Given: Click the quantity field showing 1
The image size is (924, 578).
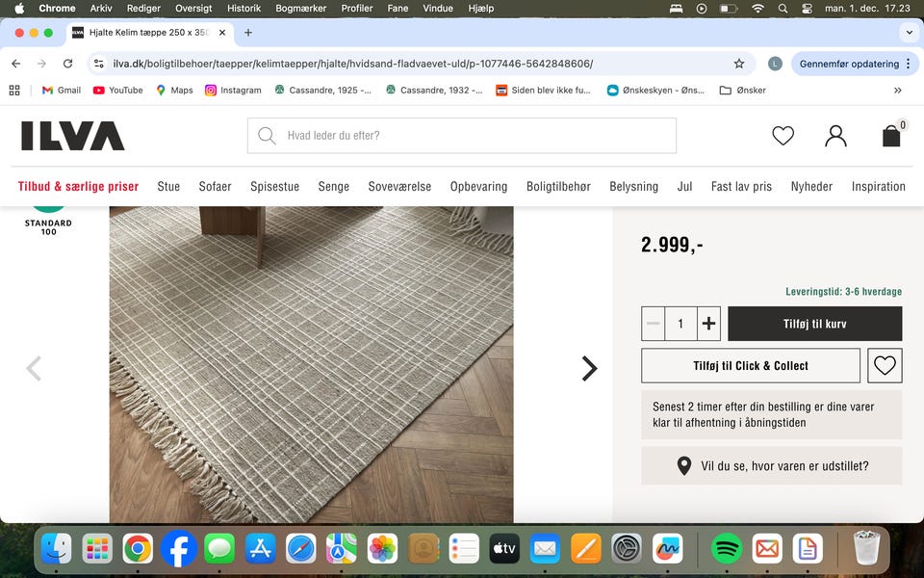Looking at the screenshot, I should click(680, 324).
